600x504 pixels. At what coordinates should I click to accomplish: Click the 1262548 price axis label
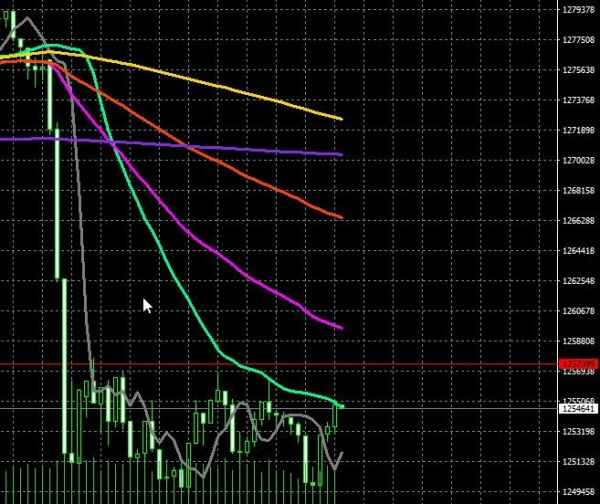pyautogui.click(x=579, y=281)
